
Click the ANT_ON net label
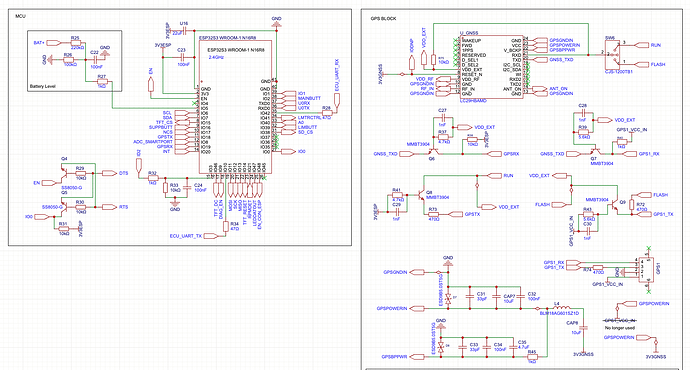point(558,88)
